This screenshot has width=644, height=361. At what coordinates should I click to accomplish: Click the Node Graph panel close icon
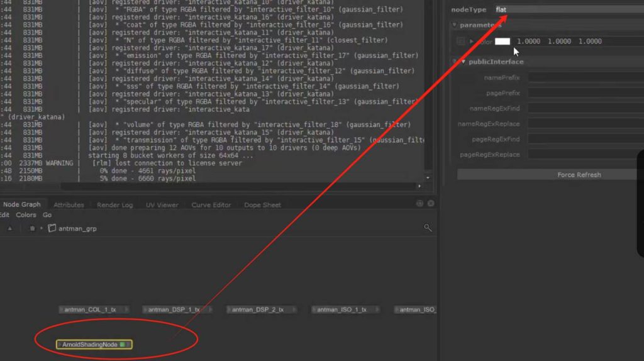click(431, 204)
